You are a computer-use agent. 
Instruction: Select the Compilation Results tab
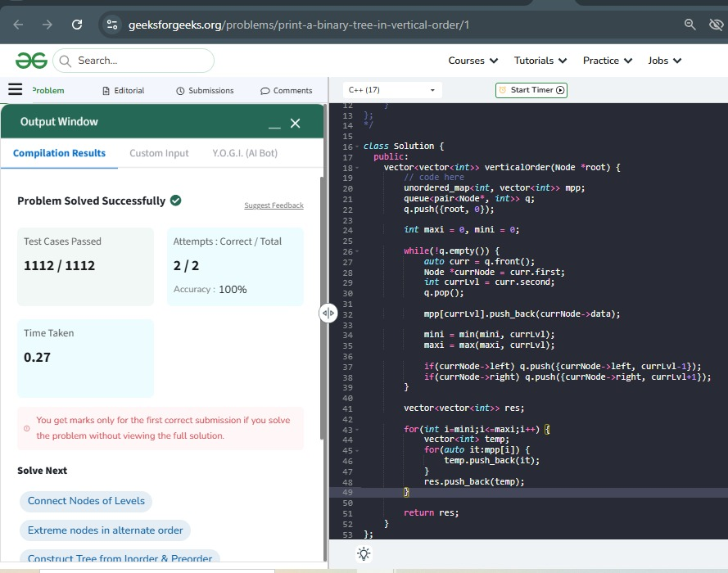(59, 153)
